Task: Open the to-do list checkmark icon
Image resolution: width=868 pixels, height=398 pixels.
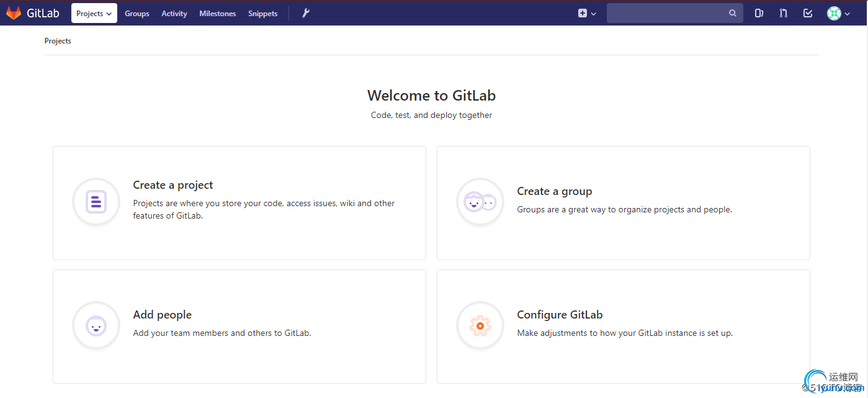Action: pos(808,13)
